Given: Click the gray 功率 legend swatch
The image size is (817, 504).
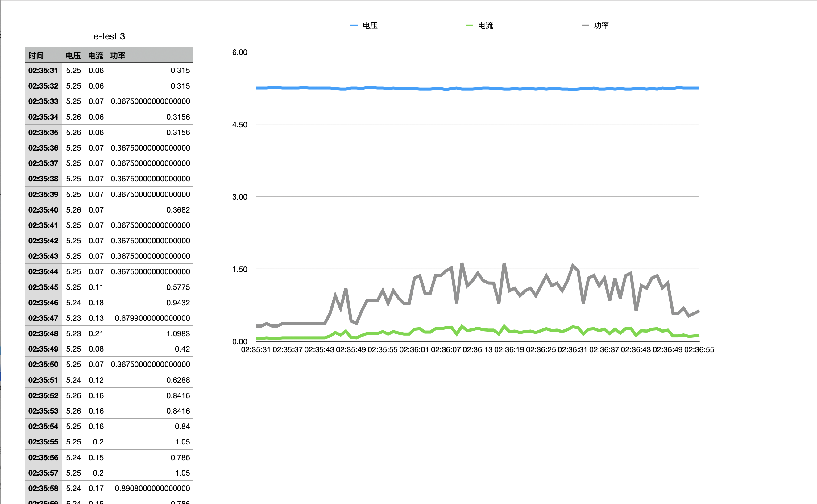Looking at the screenshot, I should click(585, 25).
